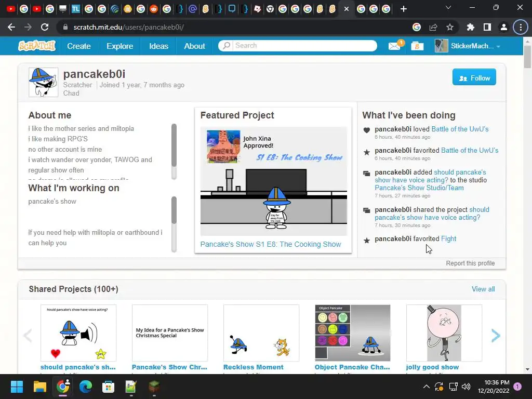The width and height of the screenshot is (532, 399).
Task: Open the About page
Action: 194,46
